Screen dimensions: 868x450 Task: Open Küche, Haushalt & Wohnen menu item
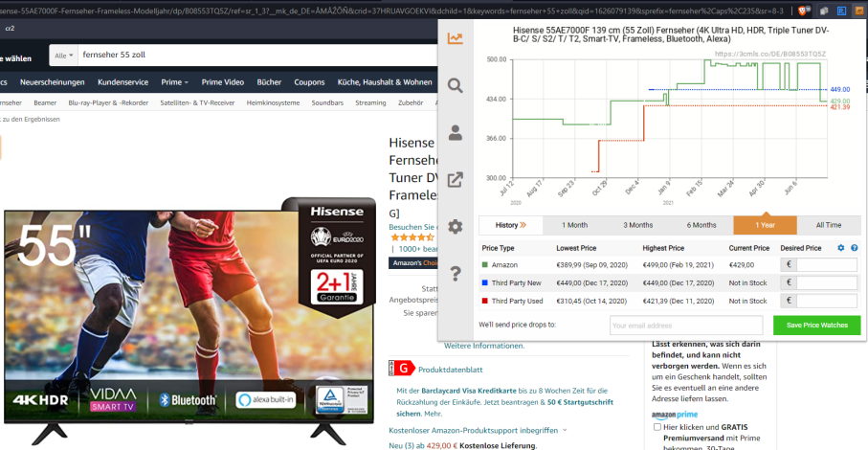pyautogui.click(x=385, y=82)
